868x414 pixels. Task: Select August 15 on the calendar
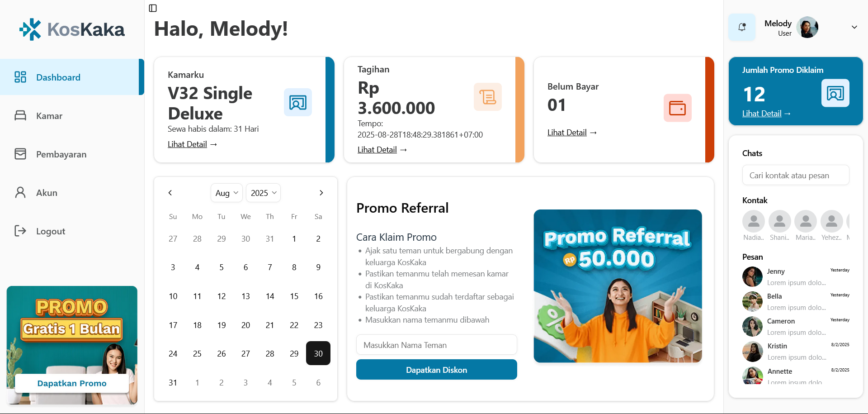click(x=294, y=296)
